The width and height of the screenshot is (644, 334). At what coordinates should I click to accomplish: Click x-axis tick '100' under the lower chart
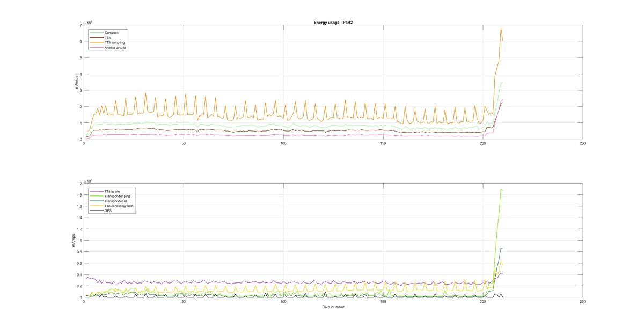point(283,302)
